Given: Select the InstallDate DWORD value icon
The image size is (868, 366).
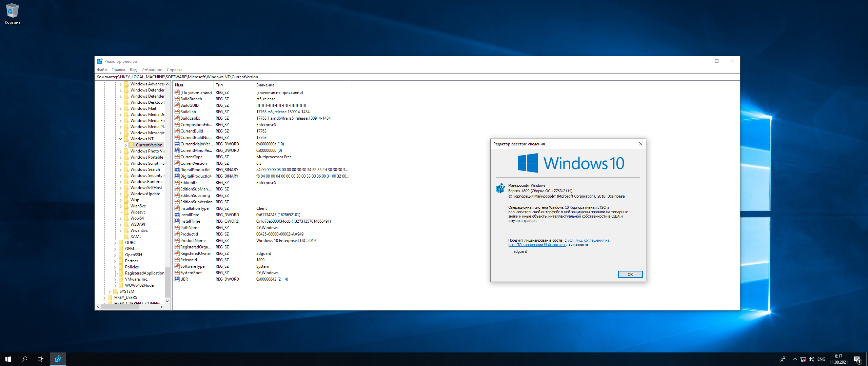Looking at the screenshot, I should [177, 215].
